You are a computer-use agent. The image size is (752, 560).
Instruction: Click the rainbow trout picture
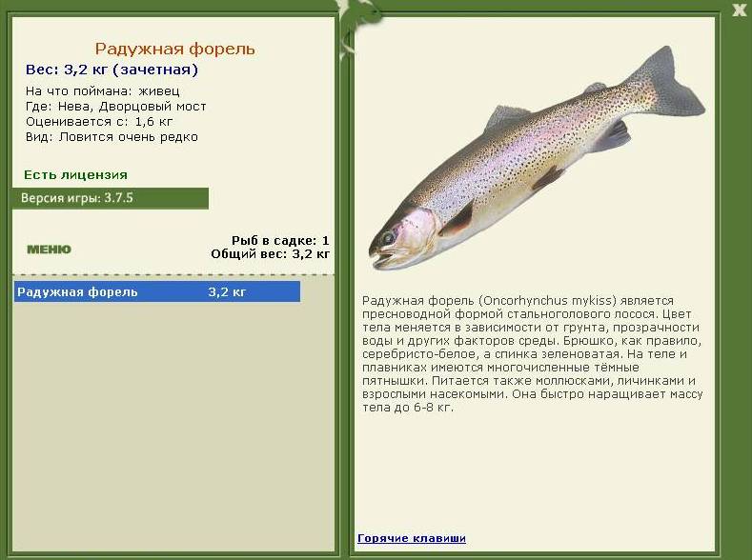click(537, 158)
